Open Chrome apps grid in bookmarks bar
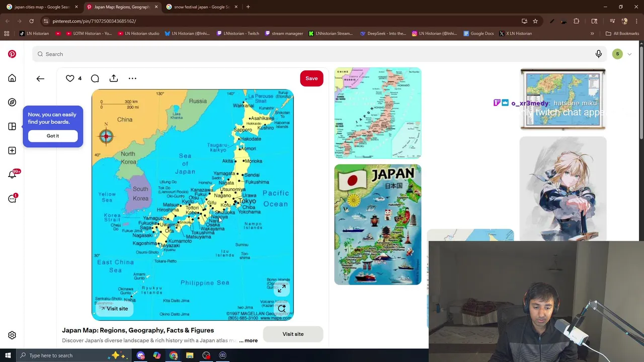Image resolution: width=644 pixels, height=362 pixels. coord(7,34)
